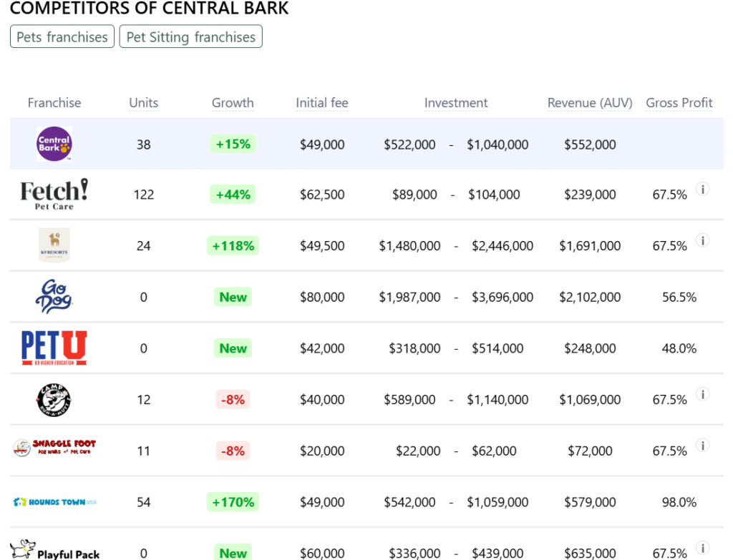The height and width of the screenshot is (560, 733).
Task: Select the +170% growth badge
Action: (233, 502)
